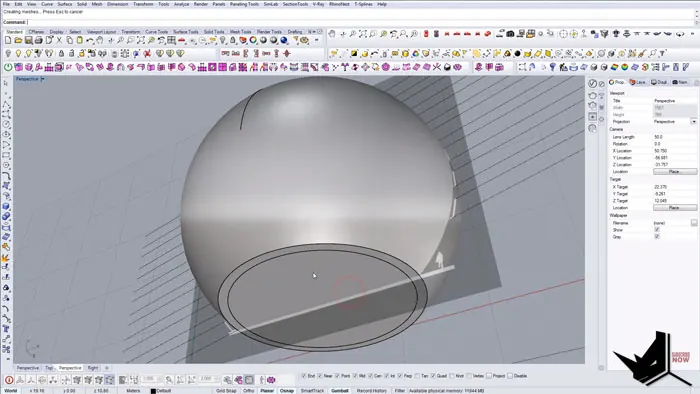Click the camera icon in the top-right toolbar
700x394 pixels.
point(510,34)
